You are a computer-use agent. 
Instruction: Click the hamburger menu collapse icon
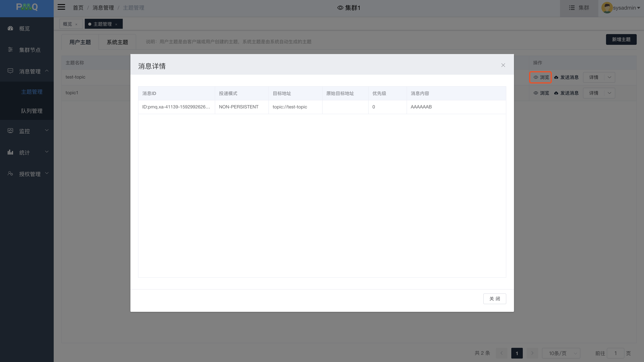click(x=61, y=7)
